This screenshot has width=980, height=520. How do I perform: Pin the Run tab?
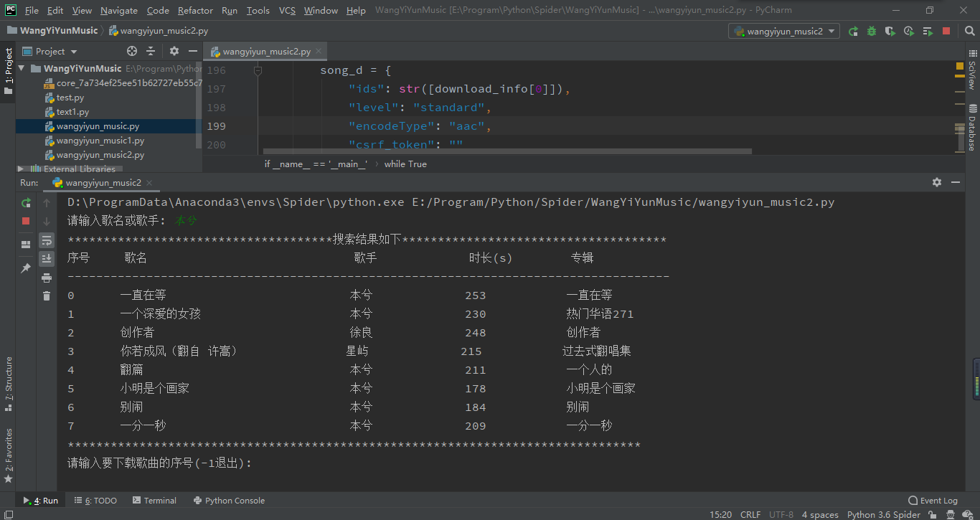pos(26,268)
